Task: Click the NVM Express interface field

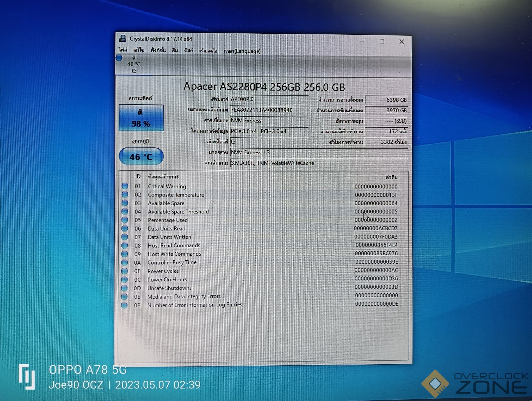Action: (269, 121)
